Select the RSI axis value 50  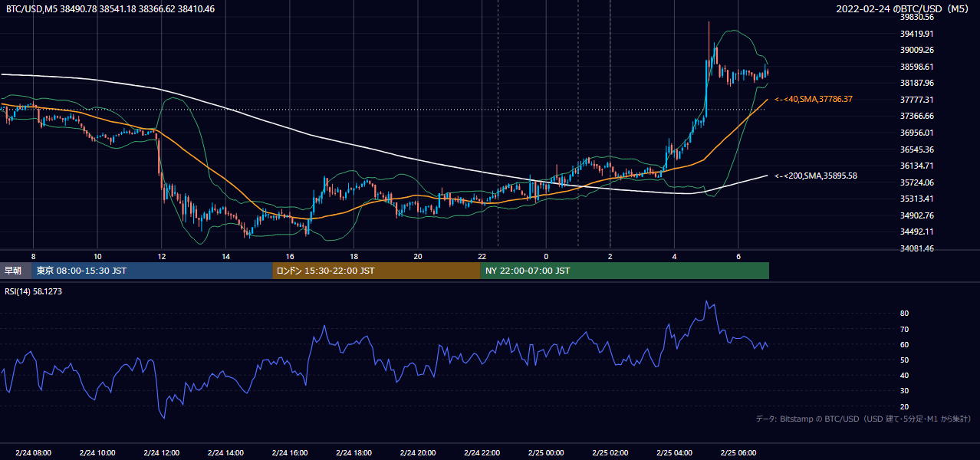pos(905,360)
